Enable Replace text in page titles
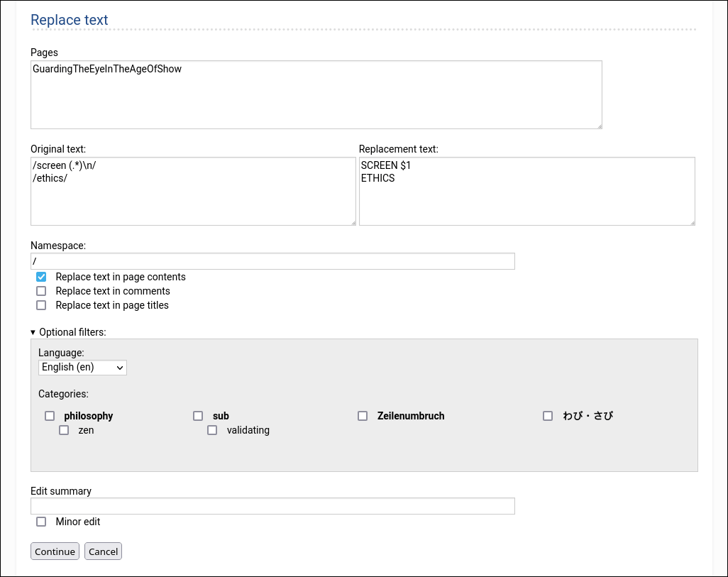Screen dimensions: 728x577 click(41, 305)
